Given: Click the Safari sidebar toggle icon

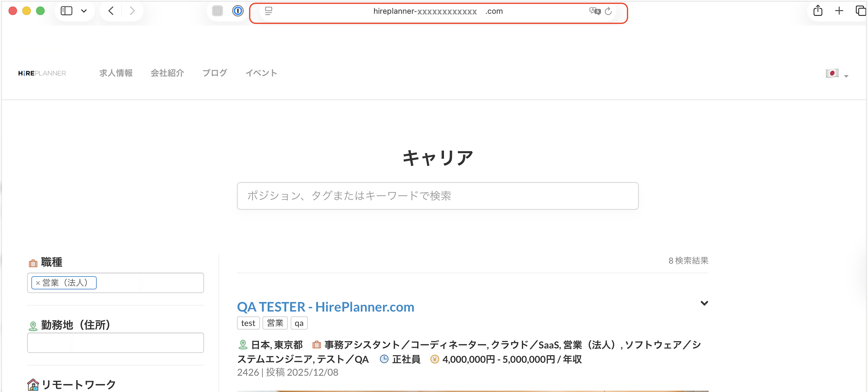Looking at the screenshot, I should point(66,11).
